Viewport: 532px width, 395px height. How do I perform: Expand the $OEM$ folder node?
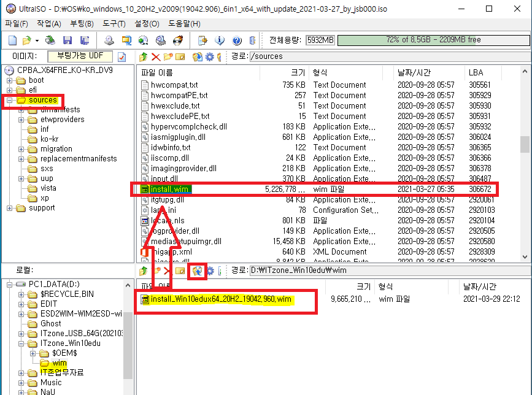click(x=33, y=353)
